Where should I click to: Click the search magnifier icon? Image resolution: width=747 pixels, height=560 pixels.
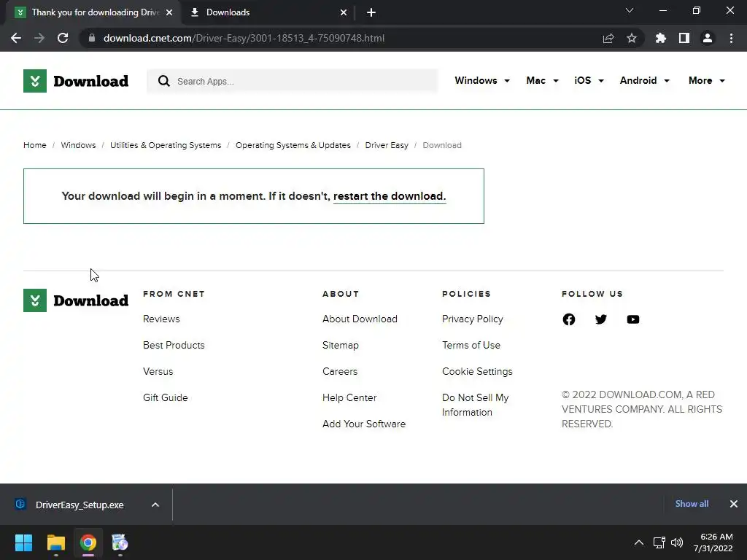pyautogui.click(x=164, y=81)
